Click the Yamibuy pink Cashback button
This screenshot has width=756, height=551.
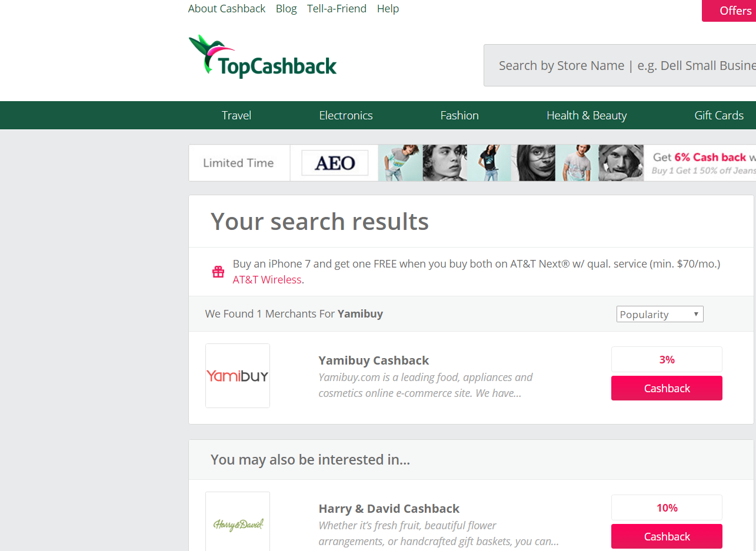click(667, 388)
